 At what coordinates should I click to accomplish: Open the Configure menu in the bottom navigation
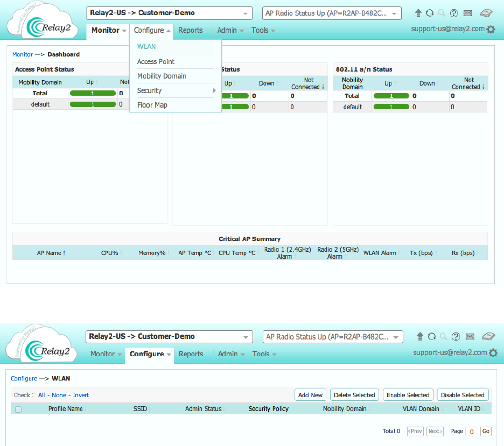(x=150, y=354)
